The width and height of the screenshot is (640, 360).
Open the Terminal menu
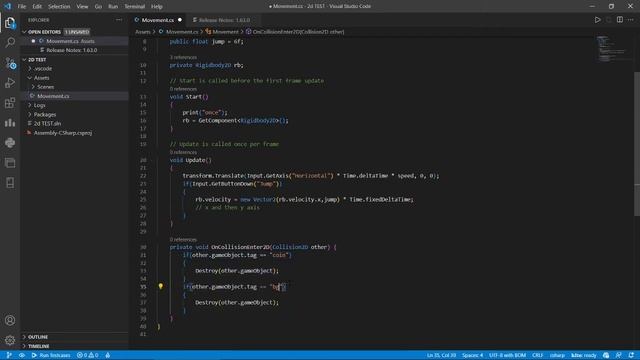pyautogui.click(x=135, y=6)
